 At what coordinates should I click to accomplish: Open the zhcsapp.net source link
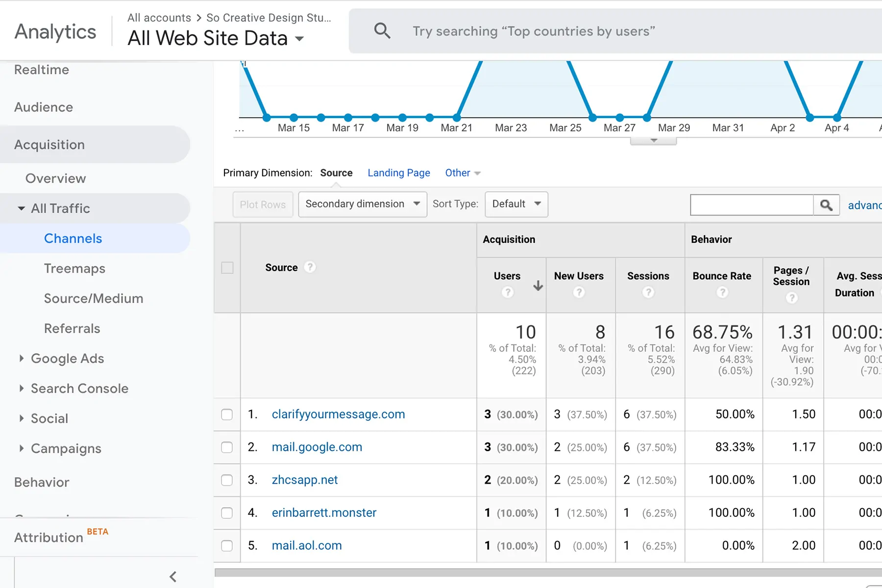(x=304, y=480)
